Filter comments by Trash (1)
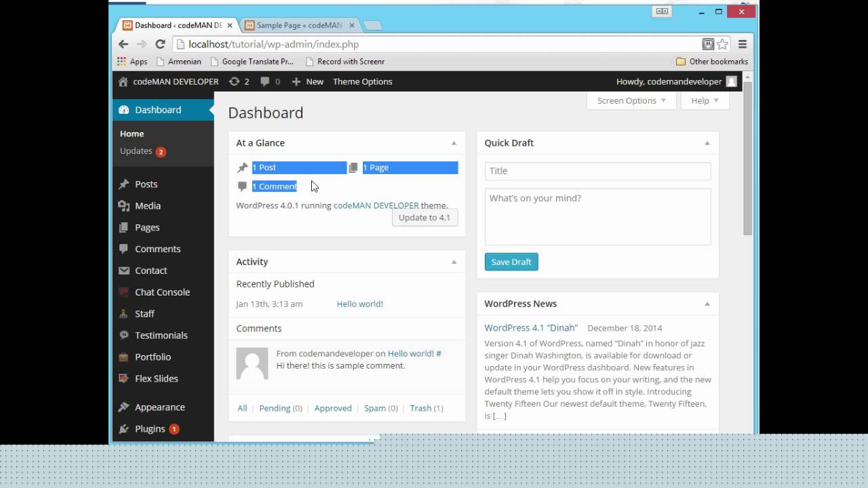This screenshot has width=868, height=488. 427,408
